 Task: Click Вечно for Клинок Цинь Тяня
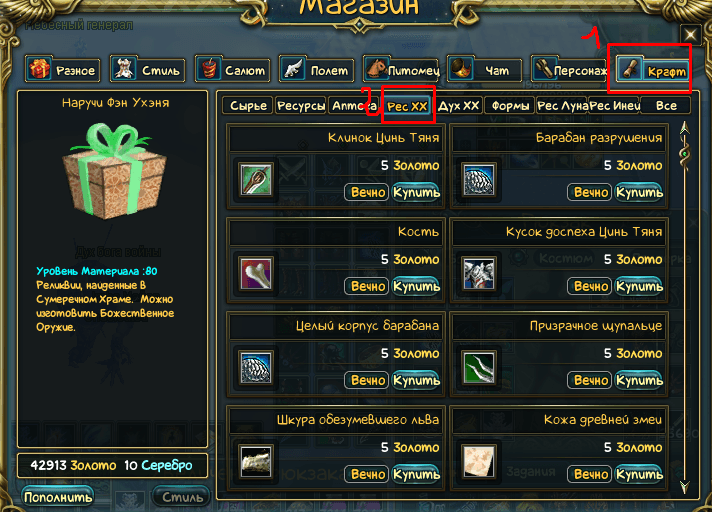[x=368, y=192]
